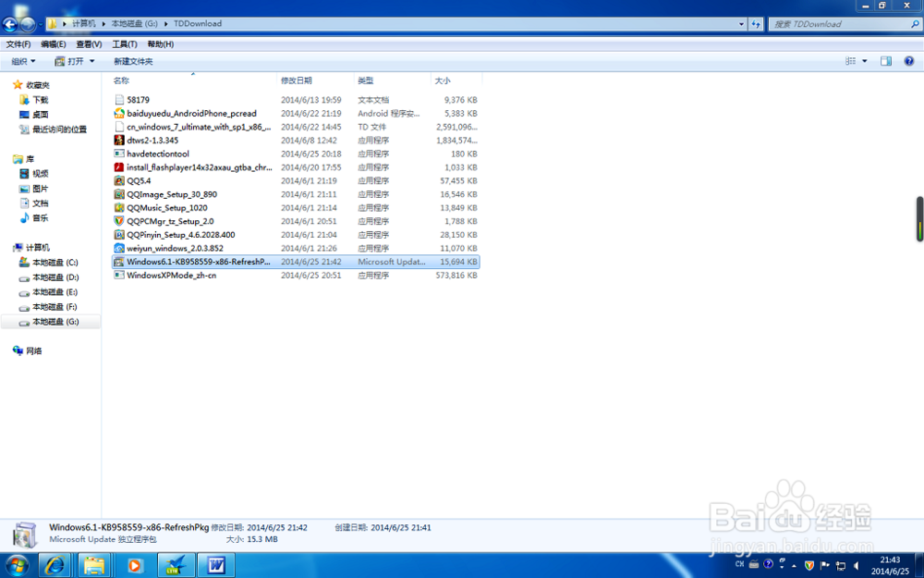
Task: Select 本地磁盘 (F:) in the sidebar
Action: [49, 307]
